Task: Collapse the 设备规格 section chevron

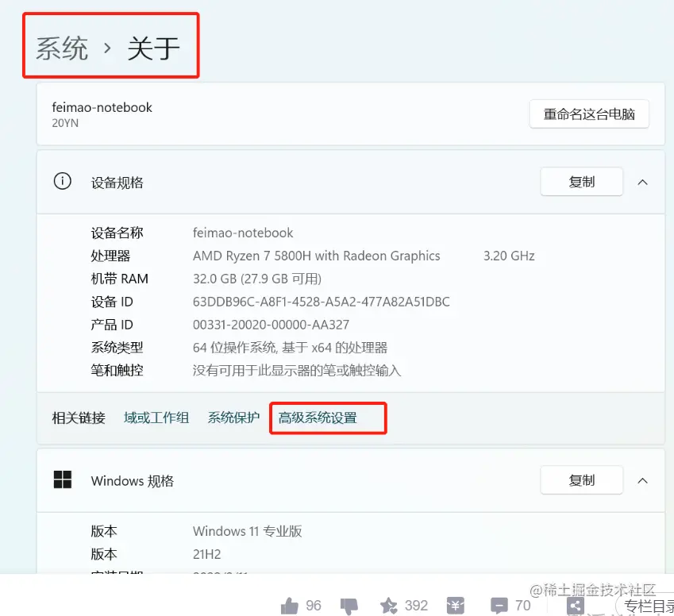Action: point(642,183)
